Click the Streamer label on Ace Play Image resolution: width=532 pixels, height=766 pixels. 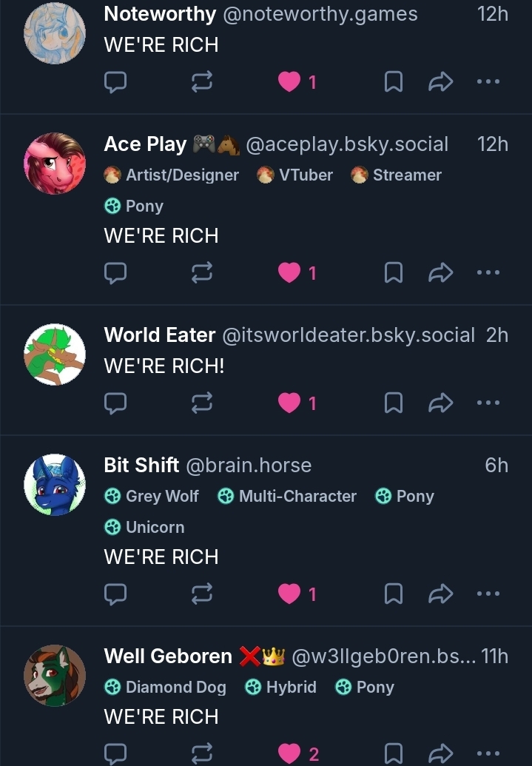click(397, 175)
